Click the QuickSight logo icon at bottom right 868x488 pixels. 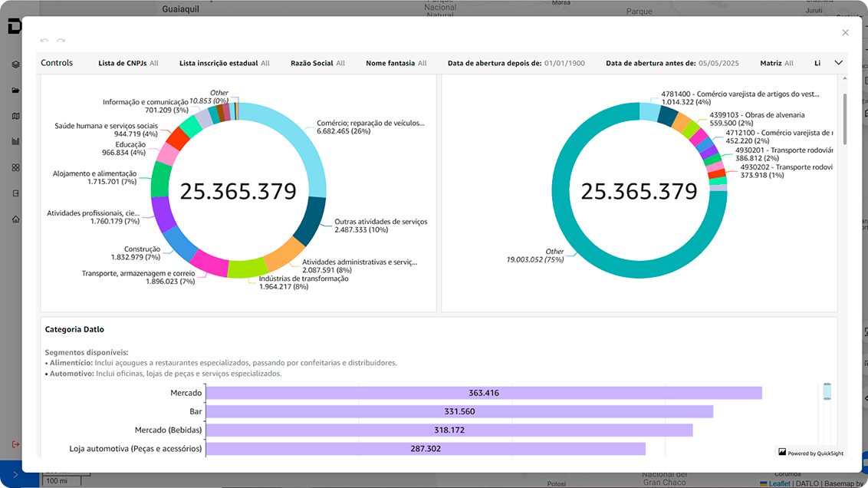pyautogui.click(x=783, y=453)
